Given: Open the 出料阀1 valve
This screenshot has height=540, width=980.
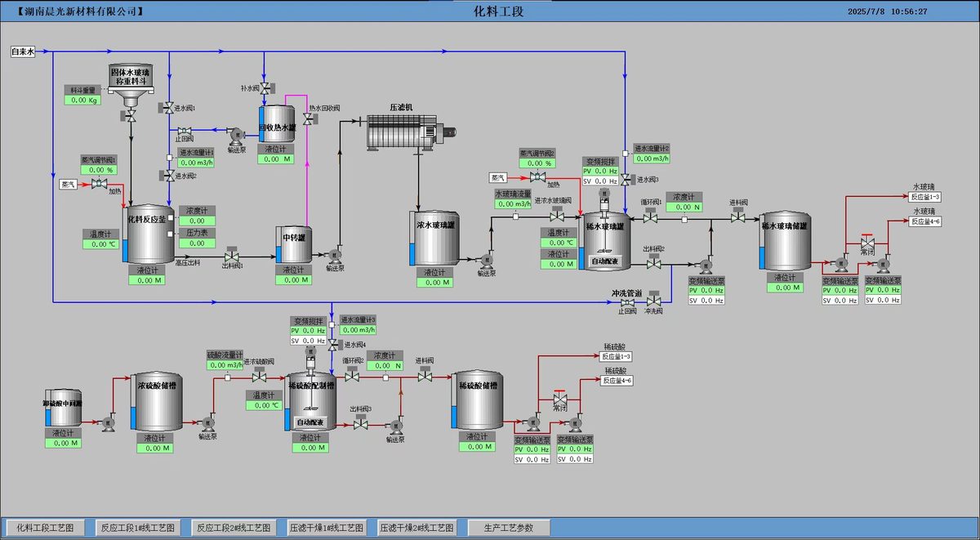Looking at the screenshot, I should [232, 257].
